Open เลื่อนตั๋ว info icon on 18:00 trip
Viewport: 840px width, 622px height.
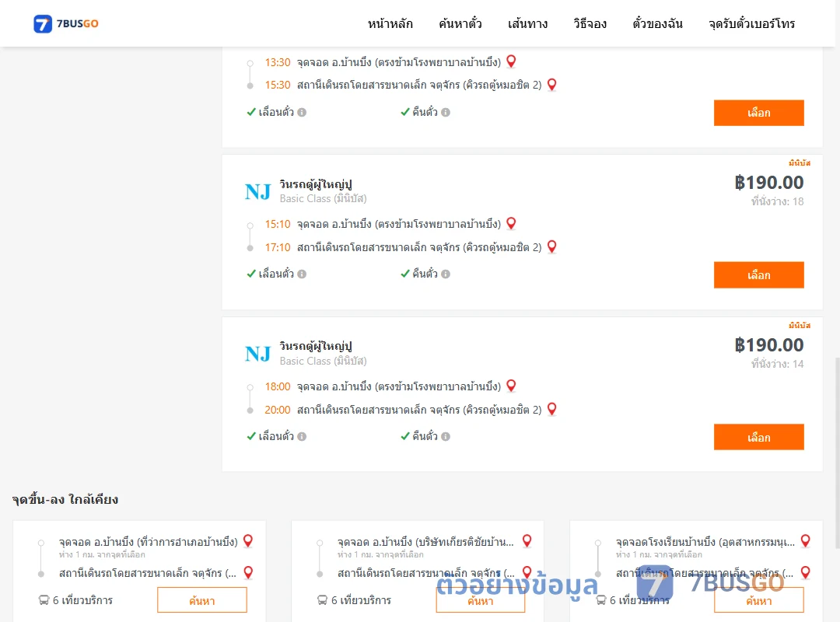pyautogui.click(x=302, y=436)
